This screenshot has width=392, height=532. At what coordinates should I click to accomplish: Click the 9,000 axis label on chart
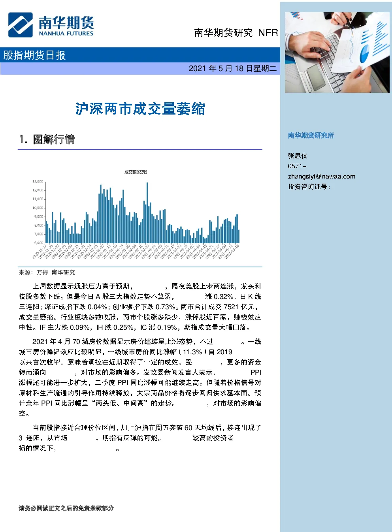coord(39,216)
